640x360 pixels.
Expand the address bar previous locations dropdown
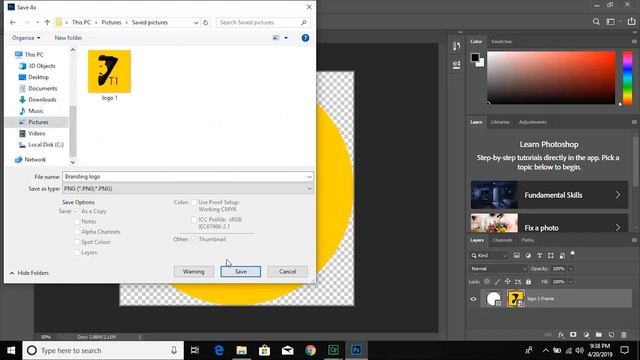[x=196, y=23]
